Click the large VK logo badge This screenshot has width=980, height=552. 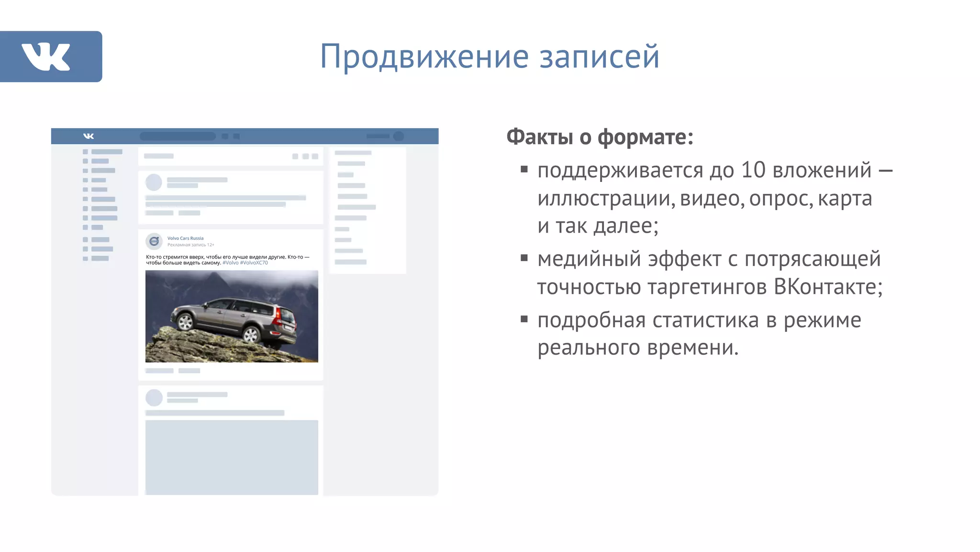[51, 56]
